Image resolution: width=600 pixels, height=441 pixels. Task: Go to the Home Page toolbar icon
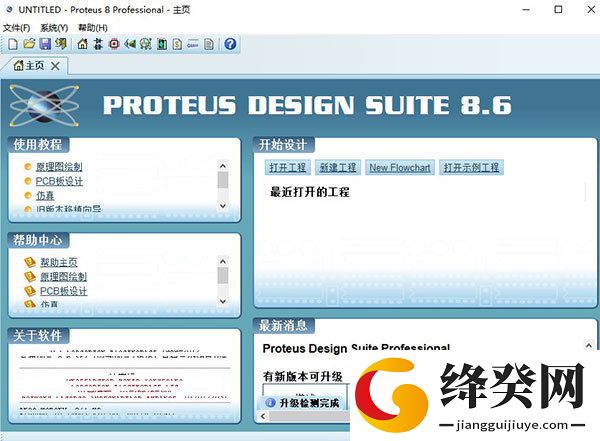coord(82,44)
